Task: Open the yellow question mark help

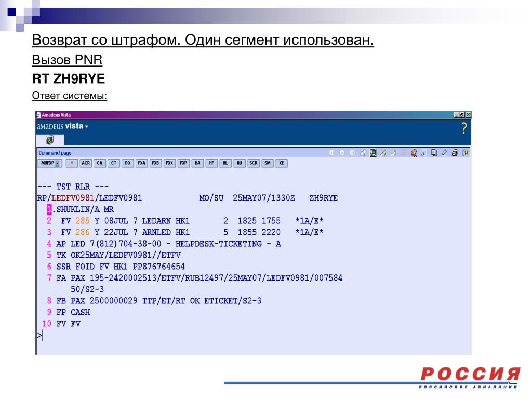Action: click(464, 128)
